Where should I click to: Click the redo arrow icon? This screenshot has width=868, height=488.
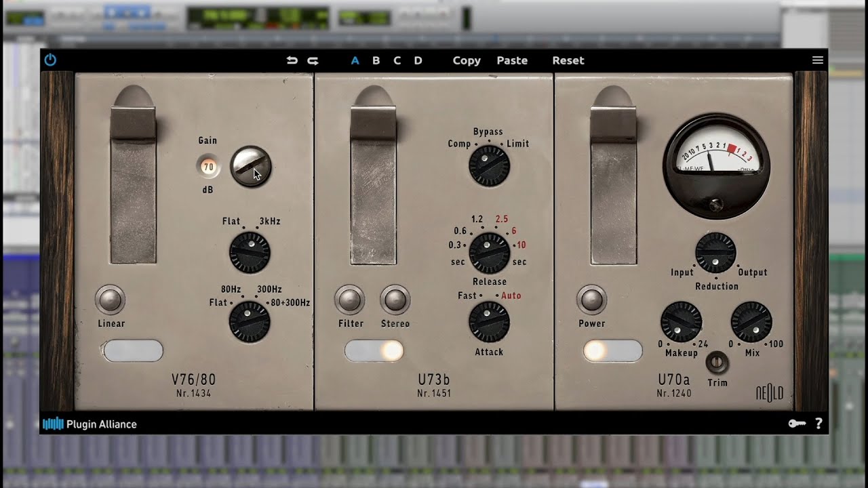[313, 60]
